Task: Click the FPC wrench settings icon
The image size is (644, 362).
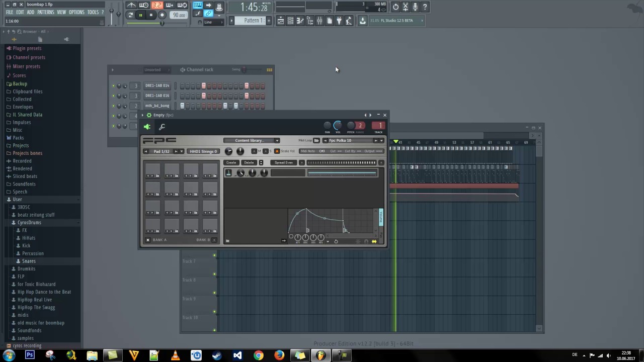Action: pyautogui.click(x=162, y=127)
